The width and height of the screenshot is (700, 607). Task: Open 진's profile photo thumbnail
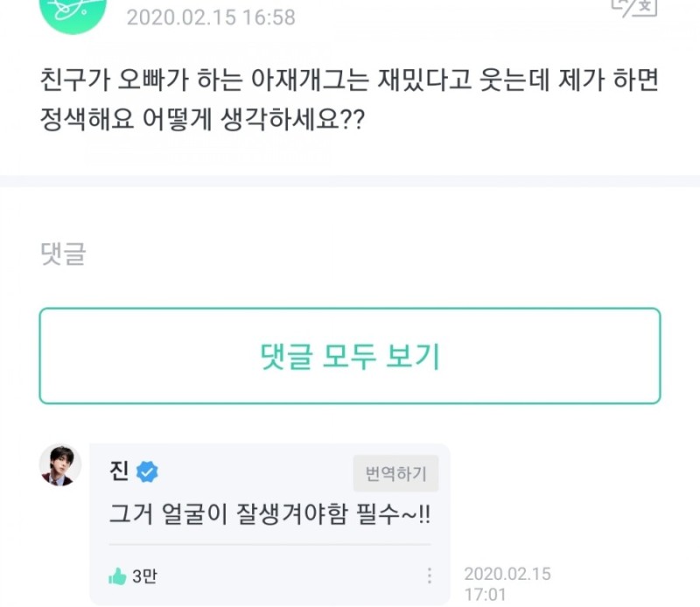pos(60,464)
